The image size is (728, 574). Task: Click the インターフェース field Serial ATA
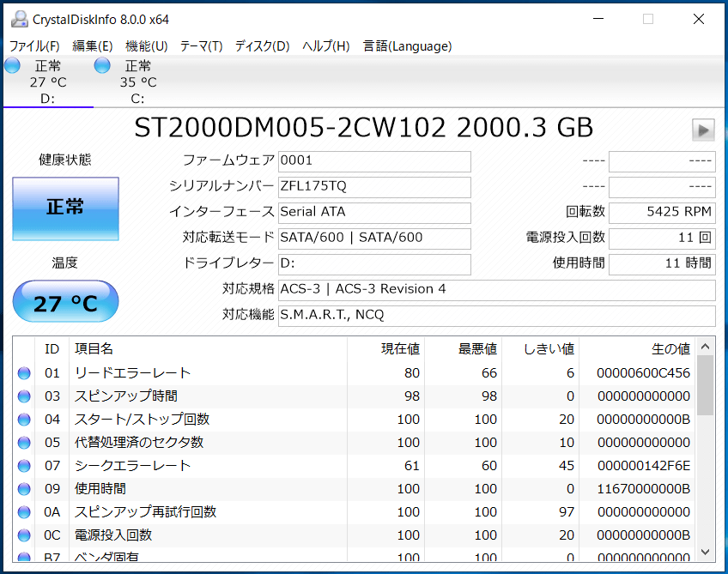(374, 213)
